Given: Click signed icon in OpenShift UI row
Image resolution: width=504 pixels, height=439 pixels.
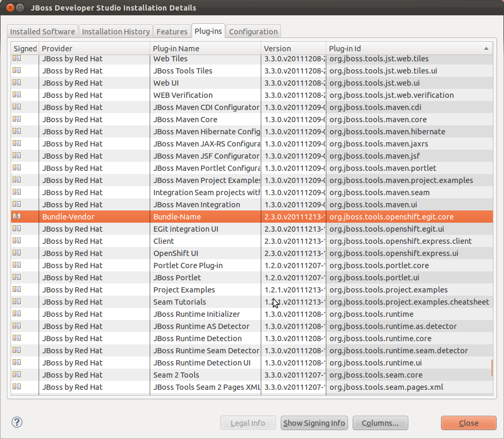Looking at the screenshot, I should tap(17, 253).
